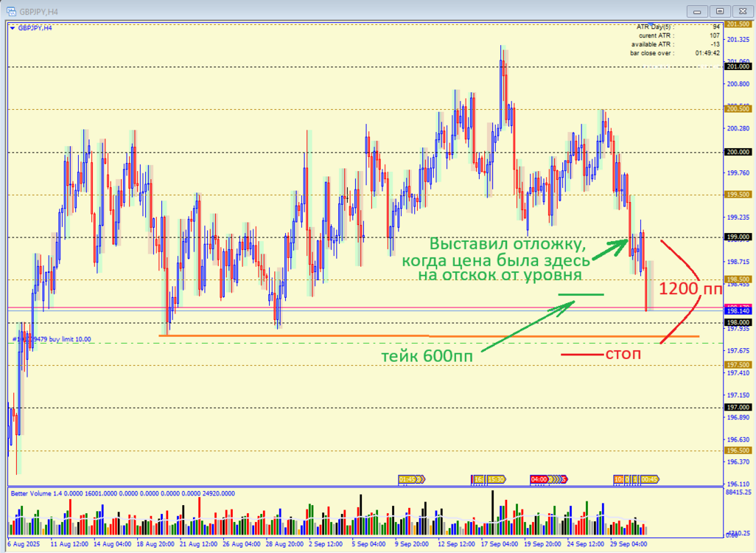Click the 29 Sep 04:00 time label

click(629, 544)
